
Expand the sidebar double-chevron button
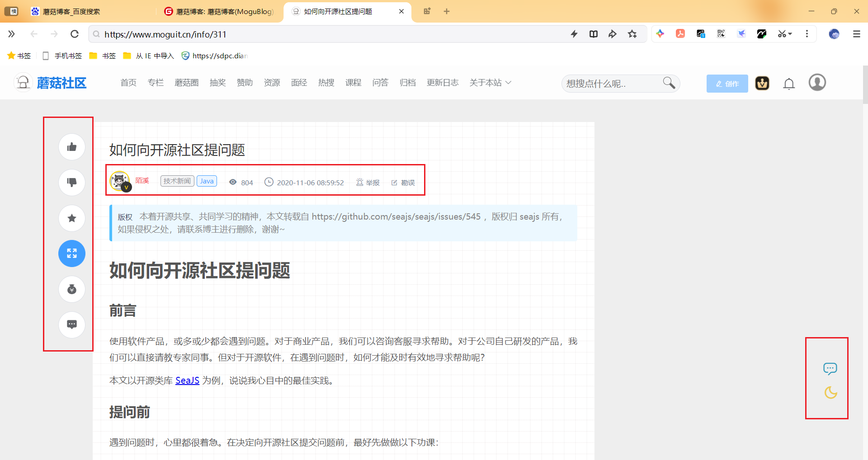[x=11, y=34]
